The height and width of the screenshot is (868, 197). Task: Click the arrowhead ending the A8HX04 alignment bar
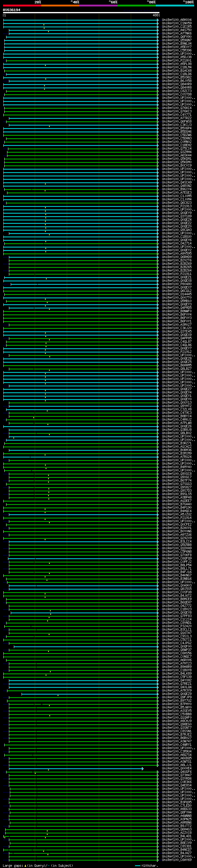[158, 20]
